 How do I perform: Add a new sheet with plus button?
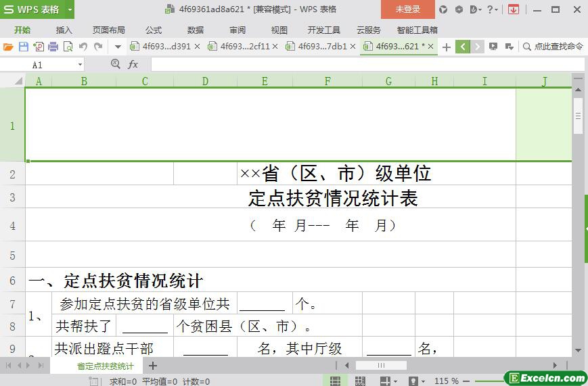tap(153, 366)
